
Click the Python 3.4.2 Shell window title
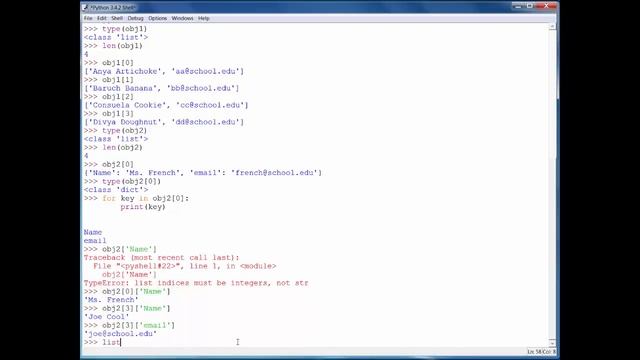(113, 7)
